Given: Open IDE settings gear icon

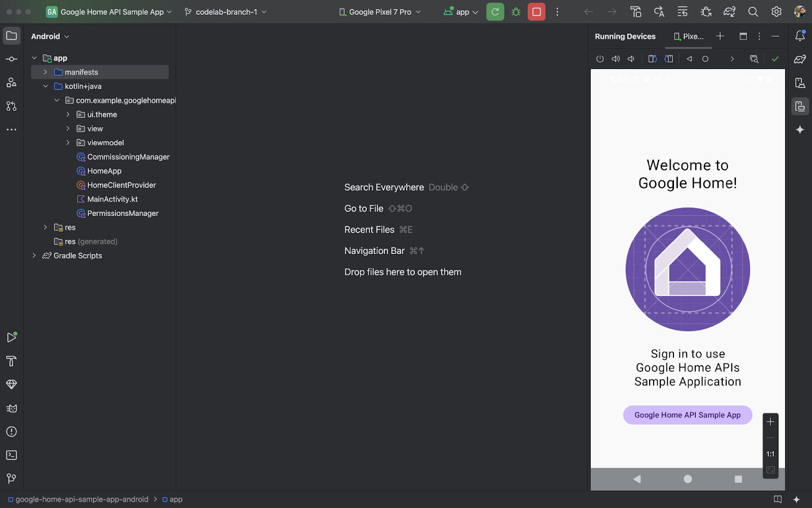Looking at the screenshot, I should click(776, 12).
